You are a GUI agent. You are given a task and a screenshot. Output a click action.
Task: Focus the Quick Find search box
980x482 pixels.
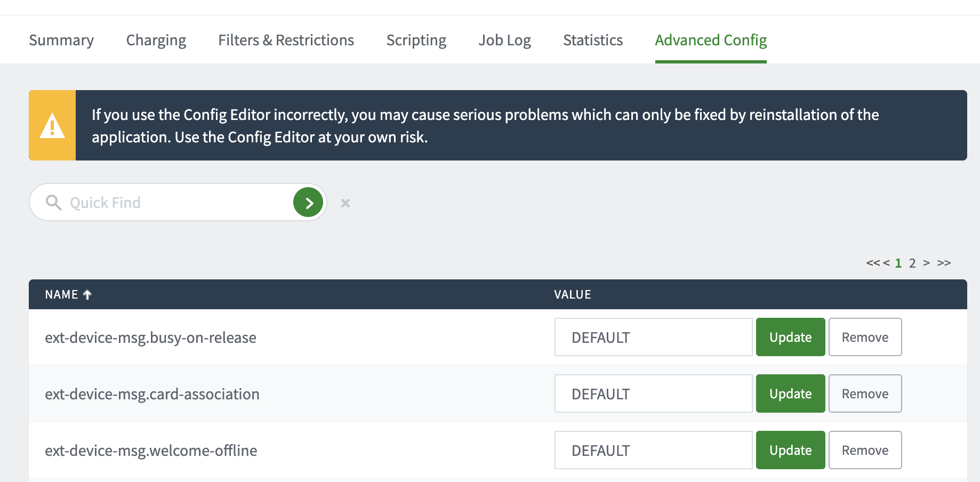(176, 203)
